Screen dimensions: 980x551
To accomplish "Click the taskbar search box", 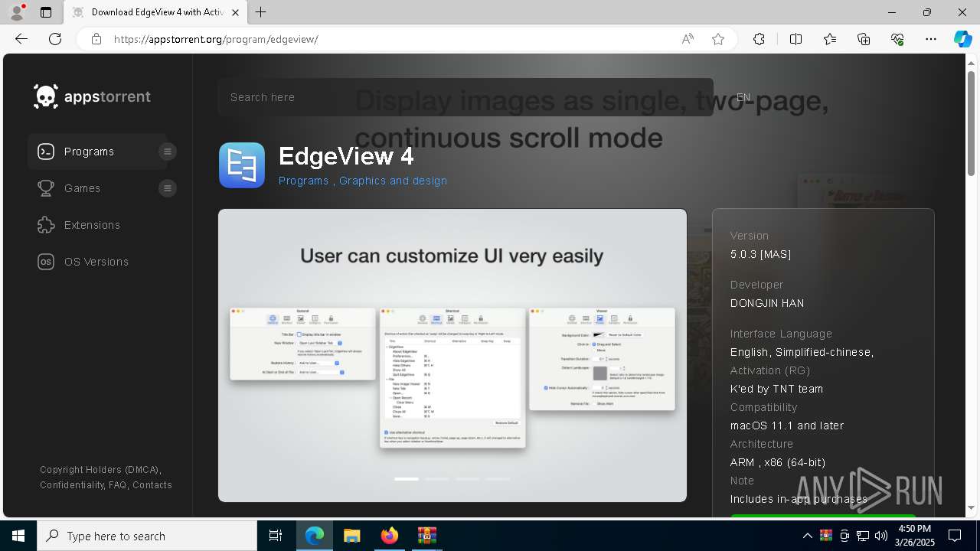I will (x=147, y=536).
